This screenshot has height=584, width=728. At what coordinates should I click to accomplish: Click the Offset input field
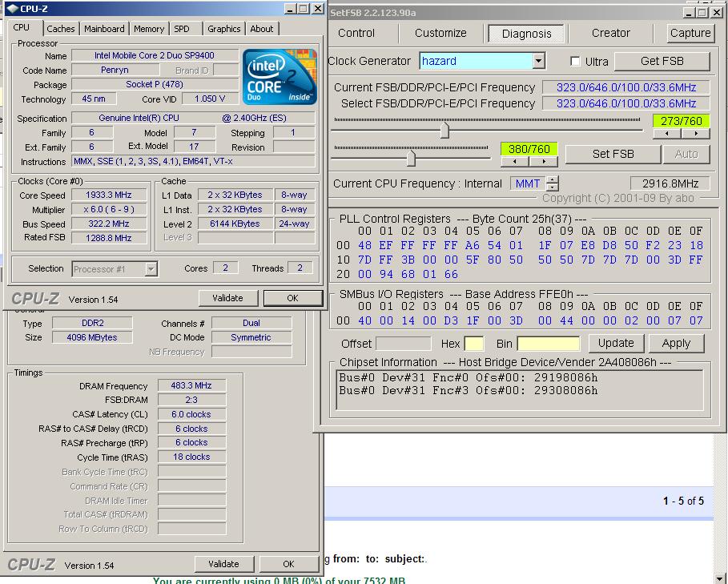coord(403,344)
